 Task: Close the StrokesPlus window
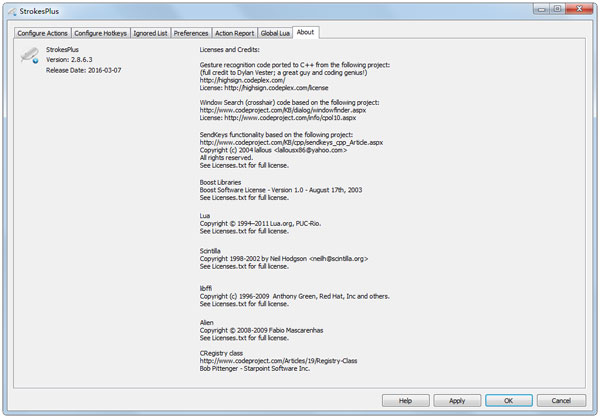579,9
